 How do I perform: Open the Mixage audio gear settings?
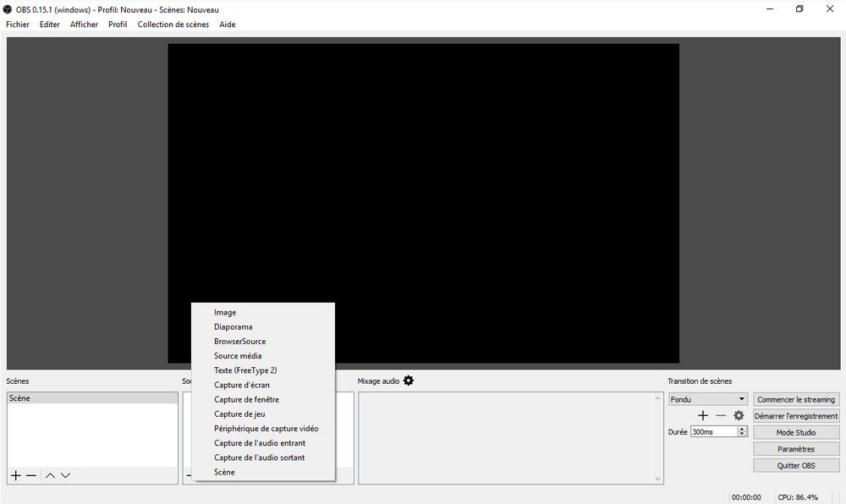[409, 381]
